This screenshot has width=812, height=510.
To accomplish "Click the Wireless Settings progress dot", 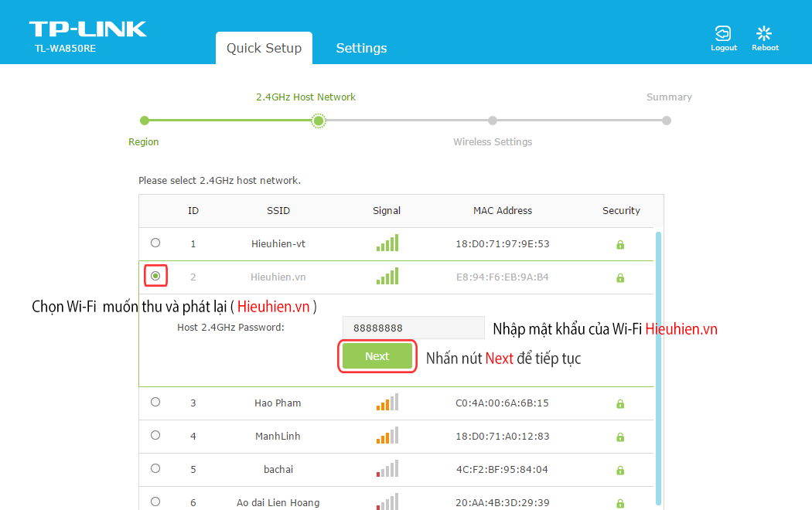I will [493, 121].
